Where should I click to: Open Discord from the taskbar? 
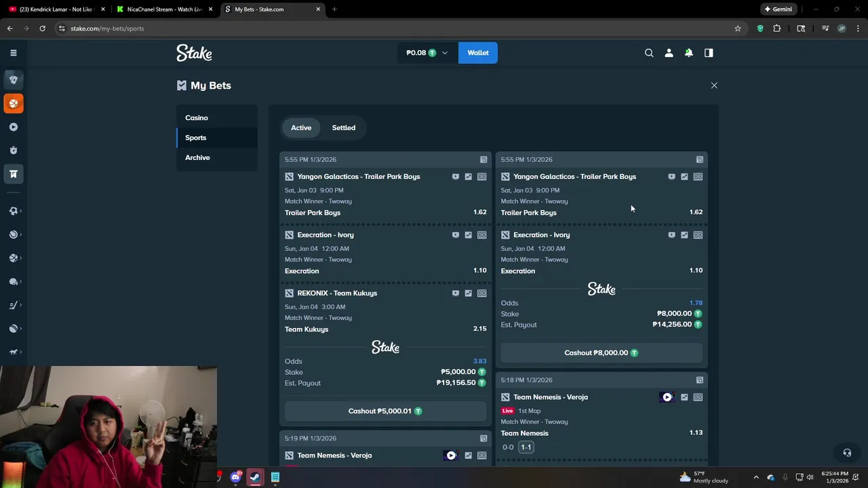pos(235,477)
